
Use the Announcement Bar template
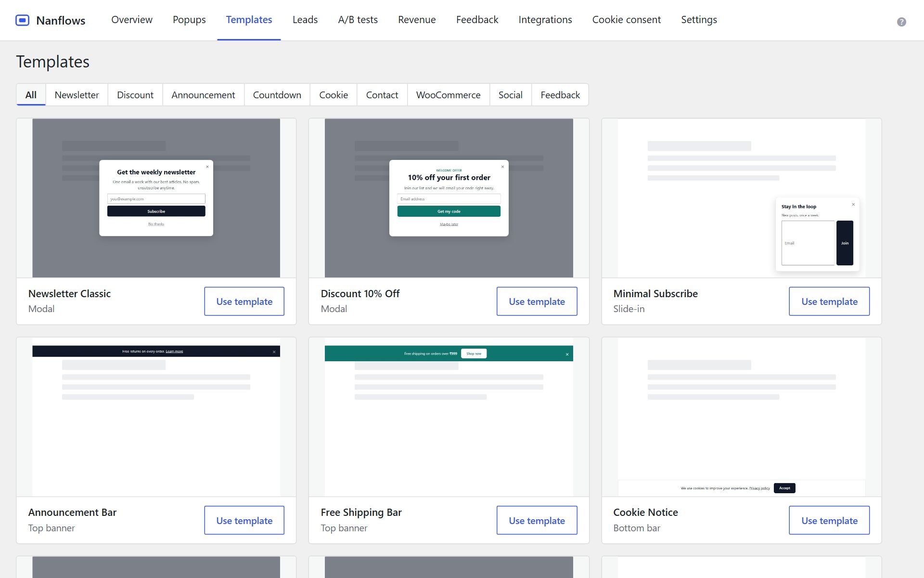pyautogui.click(x=244, y=520)
